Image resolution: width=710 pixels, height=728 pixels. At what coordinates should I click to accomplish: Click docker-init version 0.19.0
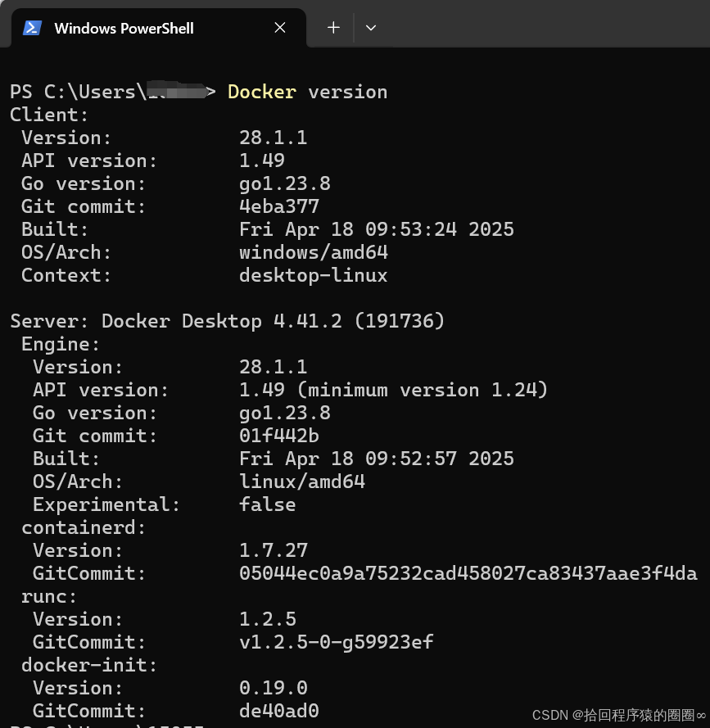click(274, 688)
